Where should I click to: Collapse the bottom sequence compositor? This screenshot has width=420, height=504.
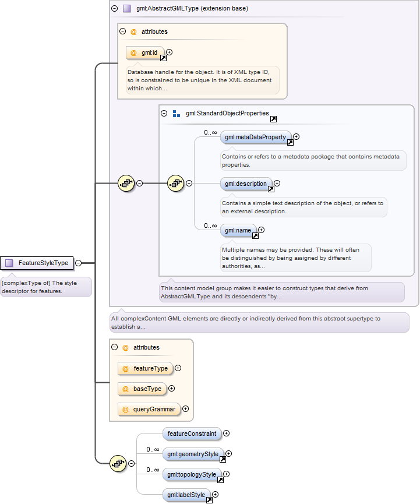click(132, 463)
